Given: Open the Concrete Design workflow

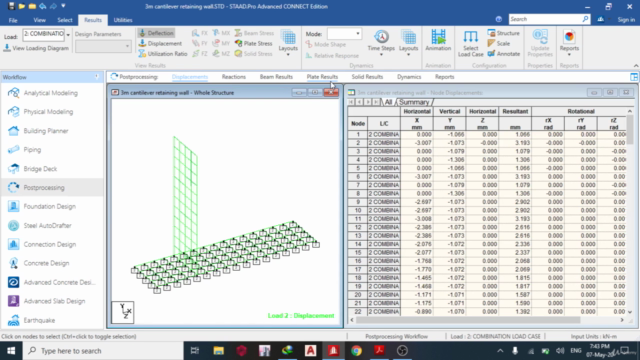Looking at the screenshot, I should (46, 263).
